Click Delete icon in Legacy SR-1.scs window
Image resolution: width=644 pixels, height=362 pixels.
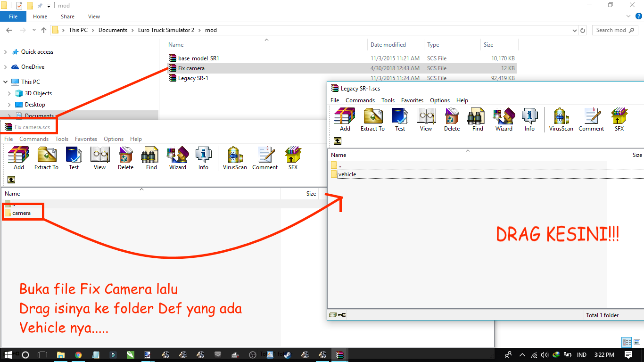[452, 119]
